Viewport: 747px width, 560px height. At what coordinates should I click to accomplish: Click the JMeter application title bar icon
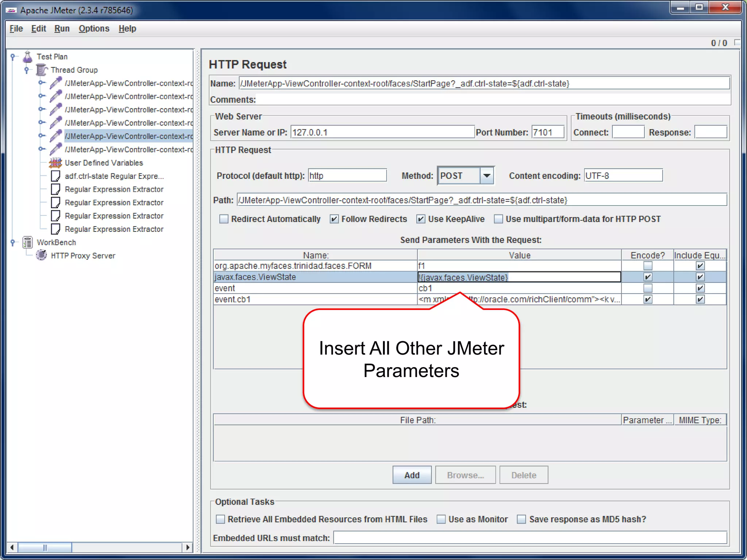coord(11,10)
